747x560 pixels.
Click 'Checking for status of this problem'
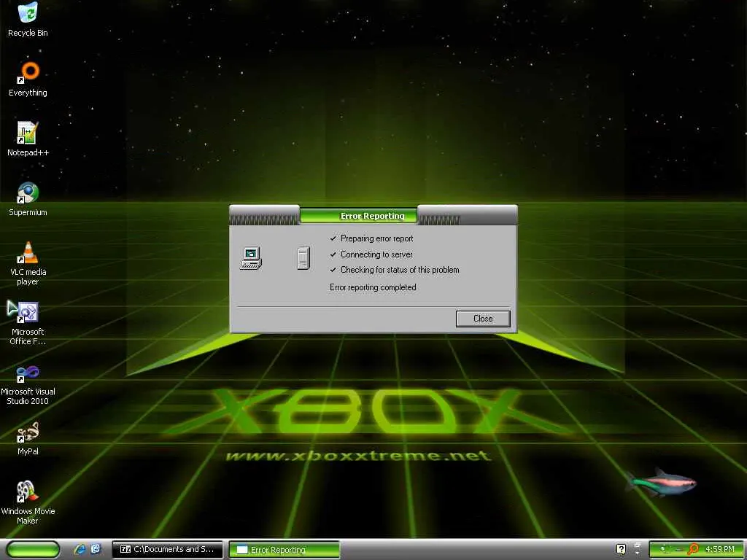400,270
